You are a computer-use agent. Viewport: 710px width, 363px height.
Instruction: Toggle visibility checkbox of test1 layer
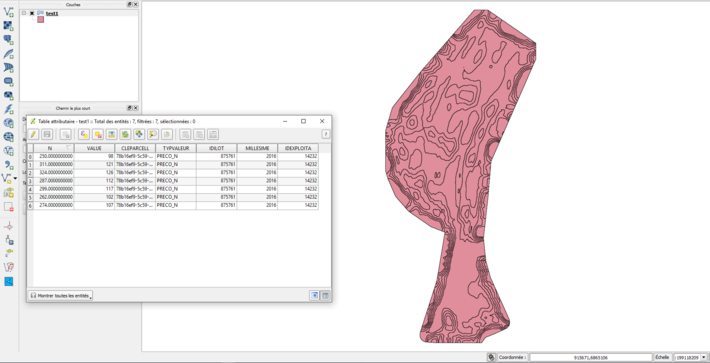32,14
